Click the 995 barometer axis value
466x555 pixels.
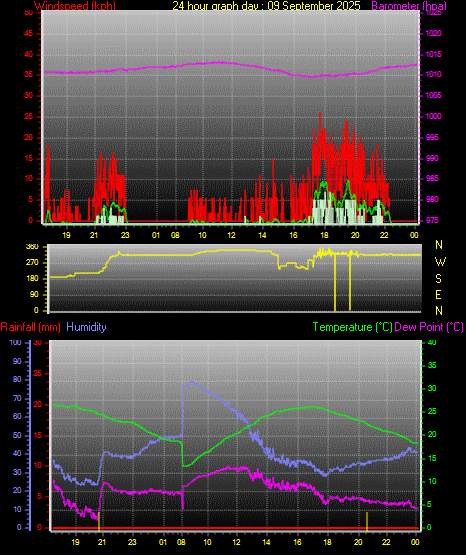click(x=432, y=137)
